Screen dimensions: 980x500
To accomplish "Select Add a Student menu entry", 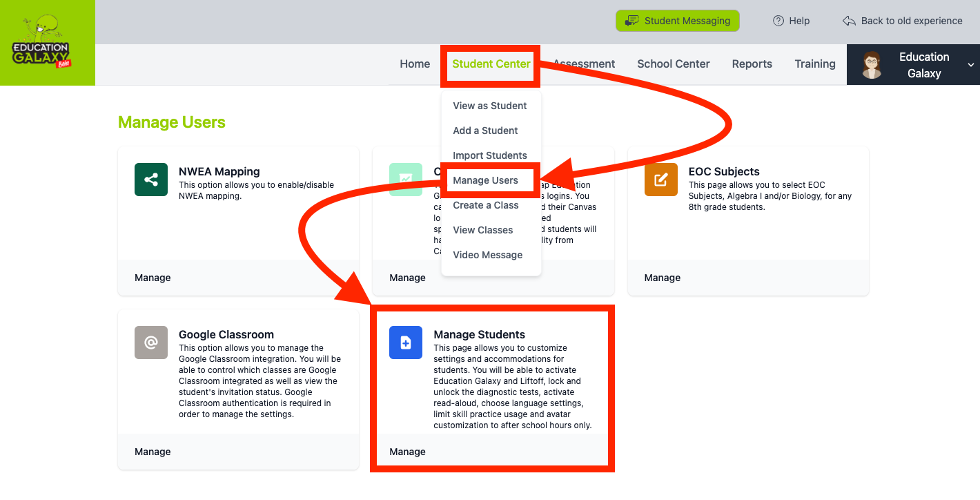I will (x=486, y=131).
